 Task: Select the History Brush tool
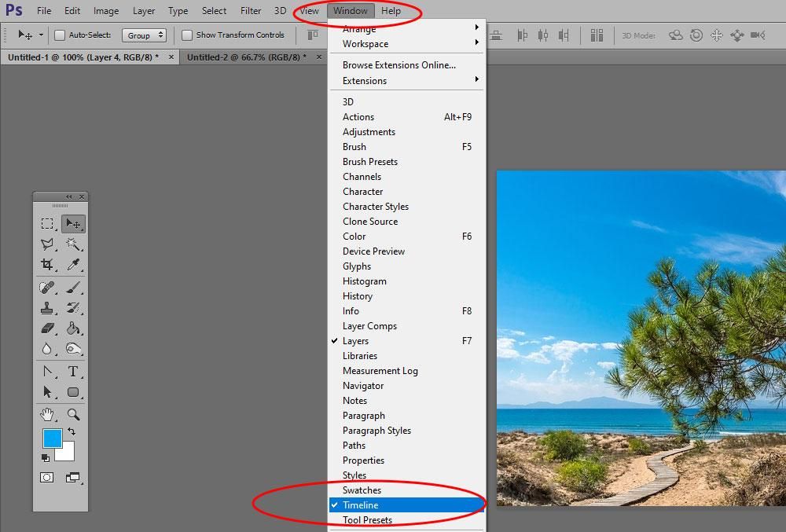pos(73,308)
